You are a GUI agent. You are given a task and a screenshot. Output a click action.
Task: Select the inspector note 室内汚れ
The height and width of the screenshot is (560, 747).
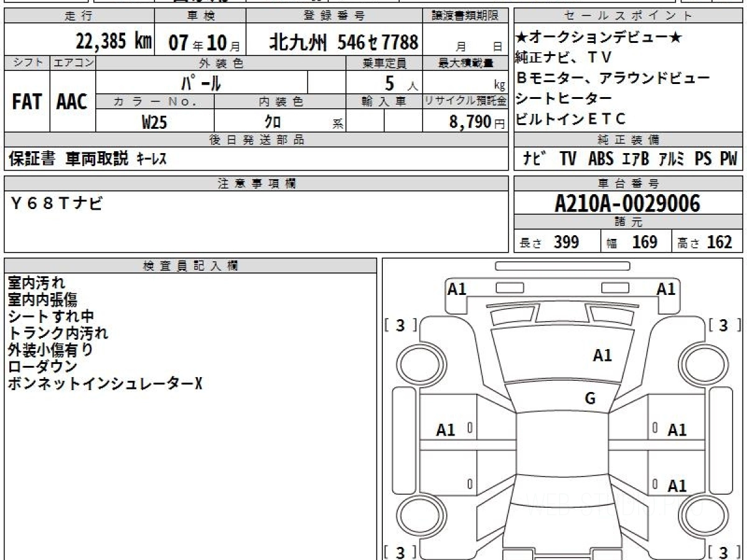36,284
